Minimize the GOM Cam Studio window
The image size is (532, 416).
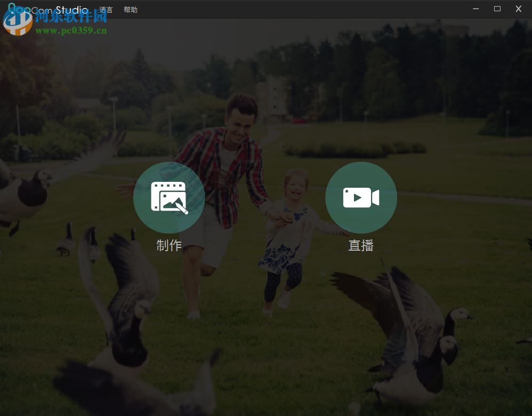pyautogui.click(x=475, y=9)
